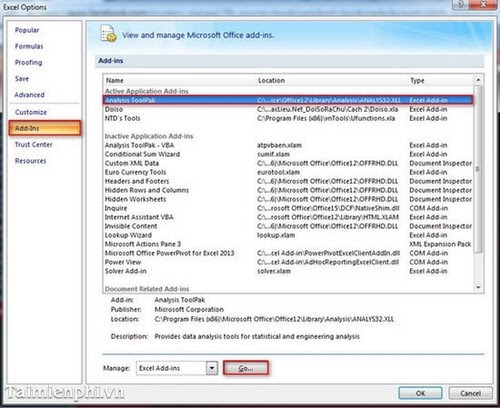The height and width of the screenshot is (408, 500).
Task: Sort by the Location column header
Action: pyautogui.click(x=271, y=80)
